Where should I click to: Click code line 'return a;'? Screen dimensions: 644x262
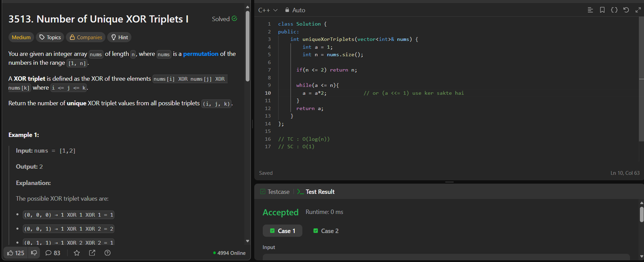tap(309, 108)
